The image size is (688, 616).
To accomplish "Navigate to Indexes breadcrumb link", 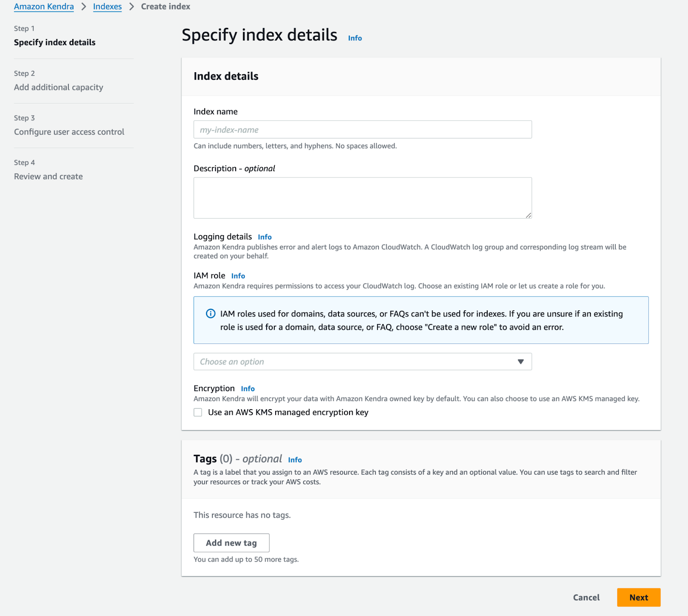I will [107, 7].
